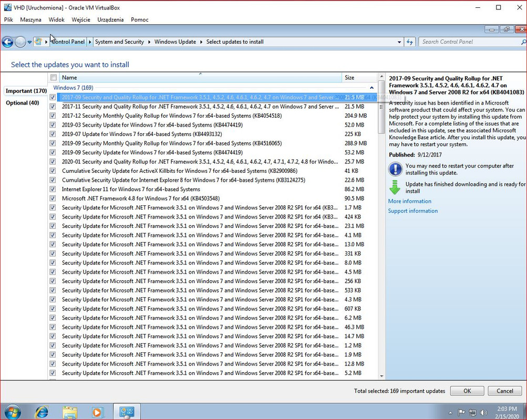This screenshot has height=420, width=527.
Task: Uncheck 2017-09 Security and Quality Rollup update
Action: point(53,97)
